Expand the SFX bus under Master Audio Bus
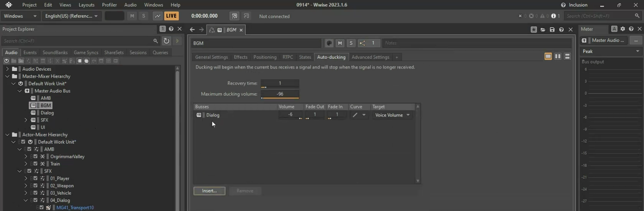 (26, 120)
